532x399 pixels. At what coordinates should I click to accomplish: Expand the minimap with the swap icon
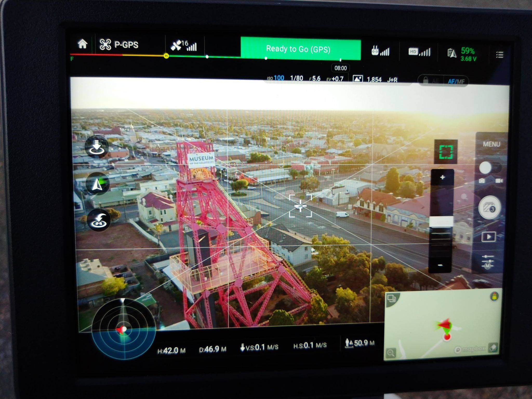(x=391, y=298)
